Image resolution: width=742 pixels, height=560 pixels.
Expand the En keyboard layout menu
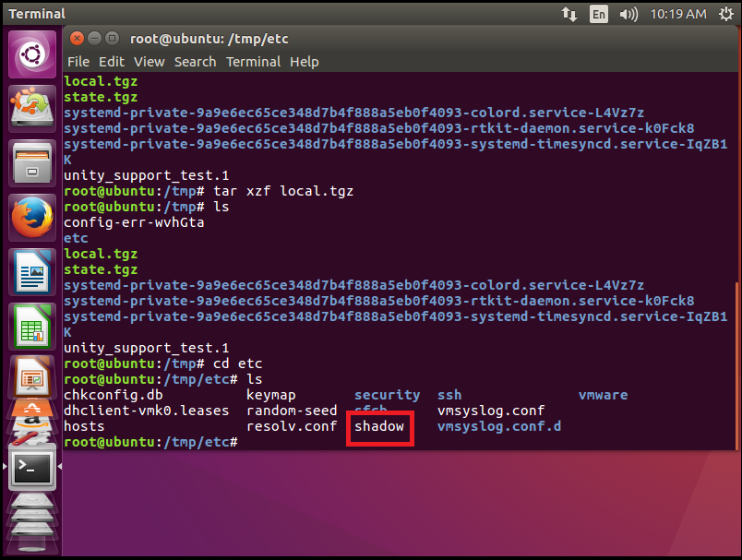(599, 14)
